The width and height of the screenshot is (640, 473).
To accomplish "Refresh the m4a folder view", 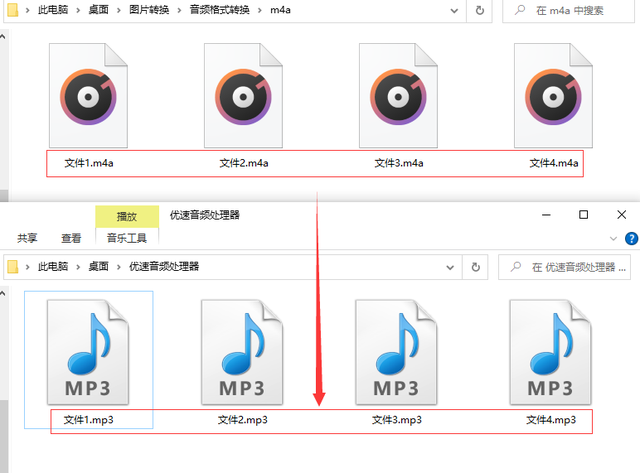I will click(480, 10).
